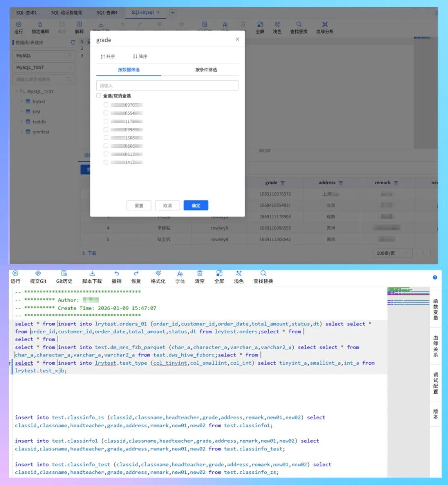This screenshot has height=485, width=448.
Task: Open the 100条/页 page size dropdown
Action: click(392, 253)
